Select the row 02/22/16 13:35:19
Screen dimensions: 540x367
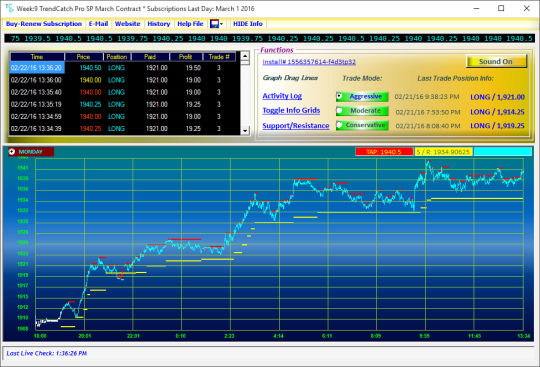coord(123,104)
